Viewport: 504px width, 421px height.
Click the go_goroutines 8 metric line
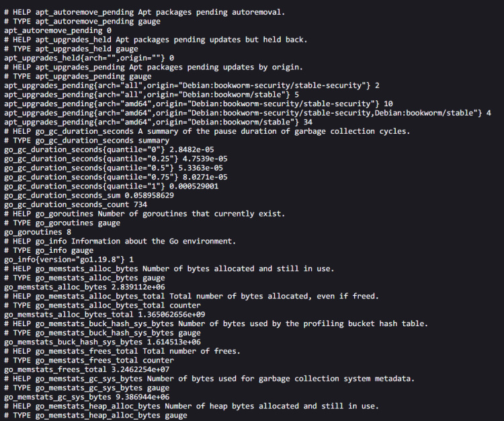pos(38,231)
